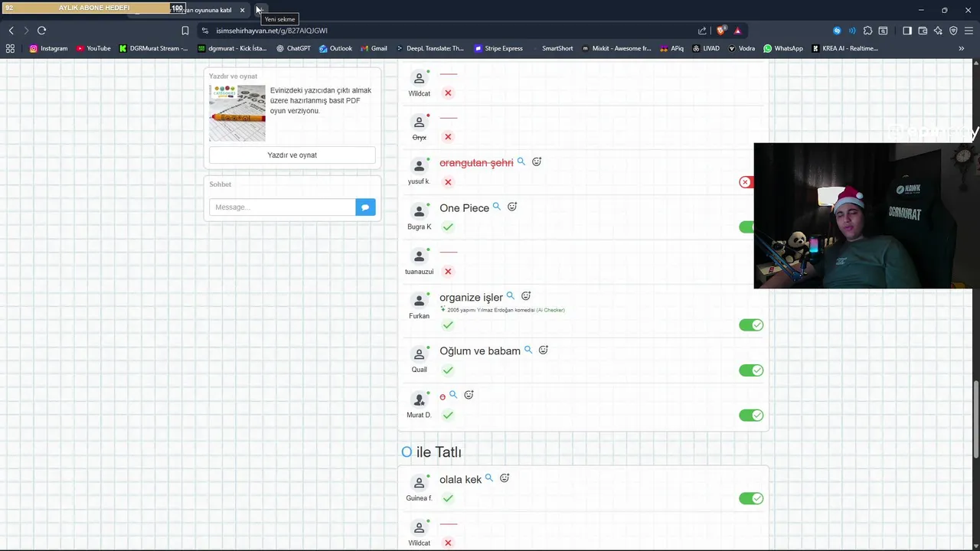Screen dimensions: 980x551
Task: Click "Yazdır ve oyna" button
Action: coord(292,155)
